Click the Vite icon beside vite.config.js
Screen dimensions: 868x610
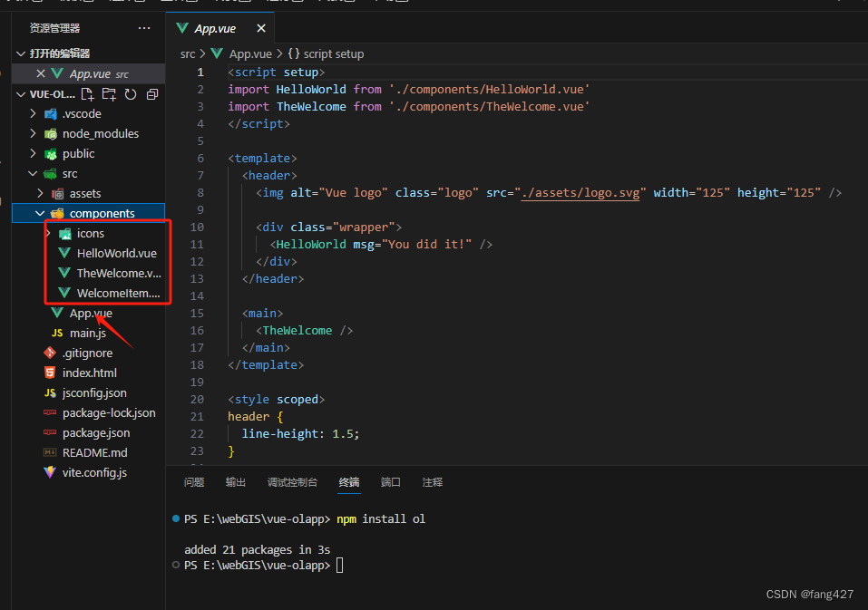tap(51, 472)
